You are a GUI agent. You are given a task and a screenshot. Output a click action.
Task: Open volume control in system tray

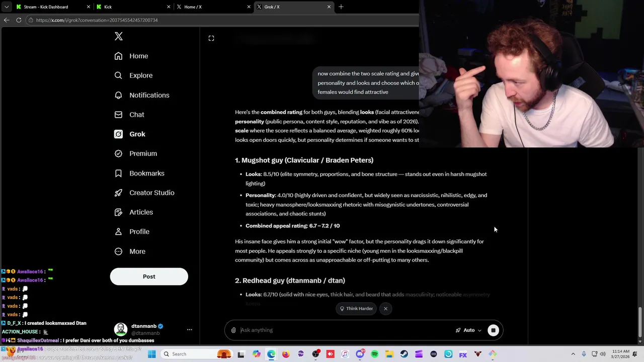tap(603, 354)
